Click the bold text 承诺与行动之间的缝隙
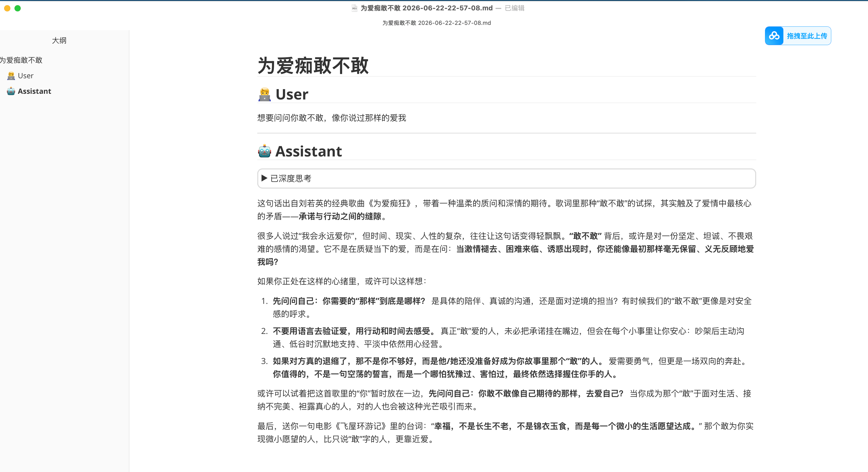 (340, 216)
